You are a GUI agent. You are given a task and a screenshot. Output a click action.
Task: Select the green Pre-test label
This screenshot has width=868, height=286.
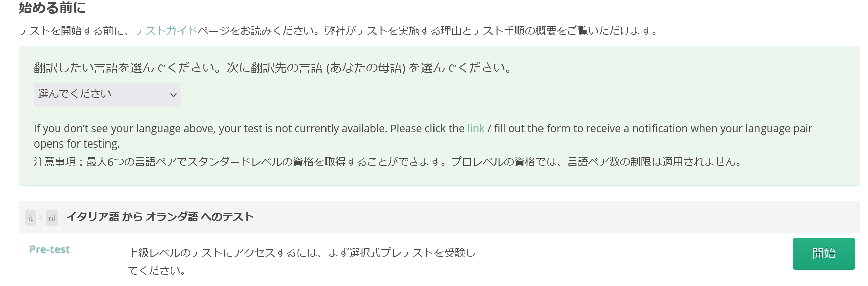click(x=49, y=249)
